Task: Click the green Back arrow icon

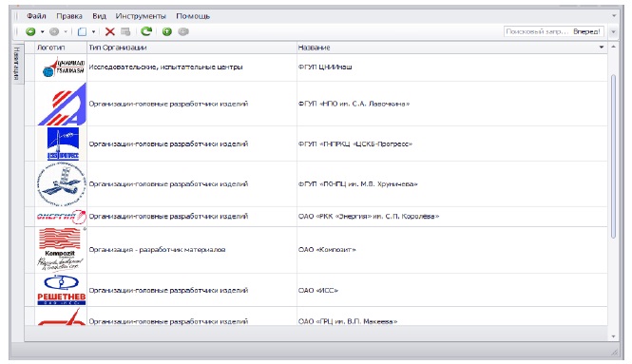Action: (30, 31)
